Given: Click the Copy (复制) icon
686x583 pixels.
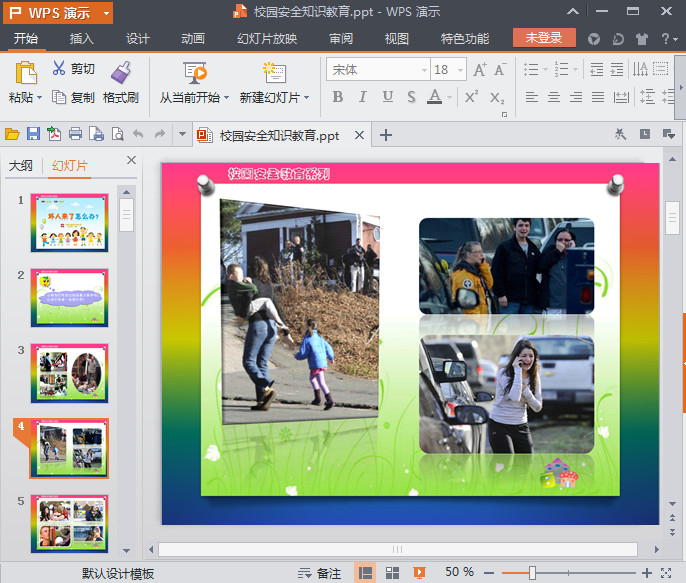Looking at the screenshot, I should (x=59, y=98).
